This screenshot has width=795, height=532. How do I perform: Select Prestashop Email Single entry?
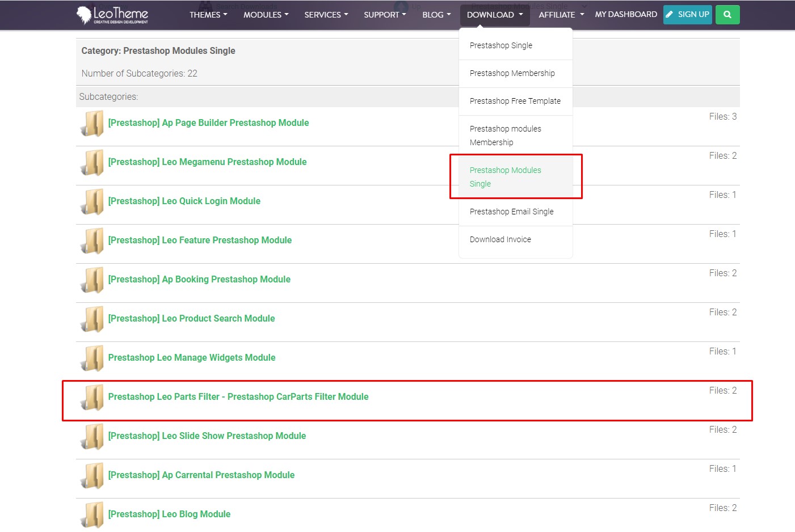pyautogui.click(x=511, y=211)
